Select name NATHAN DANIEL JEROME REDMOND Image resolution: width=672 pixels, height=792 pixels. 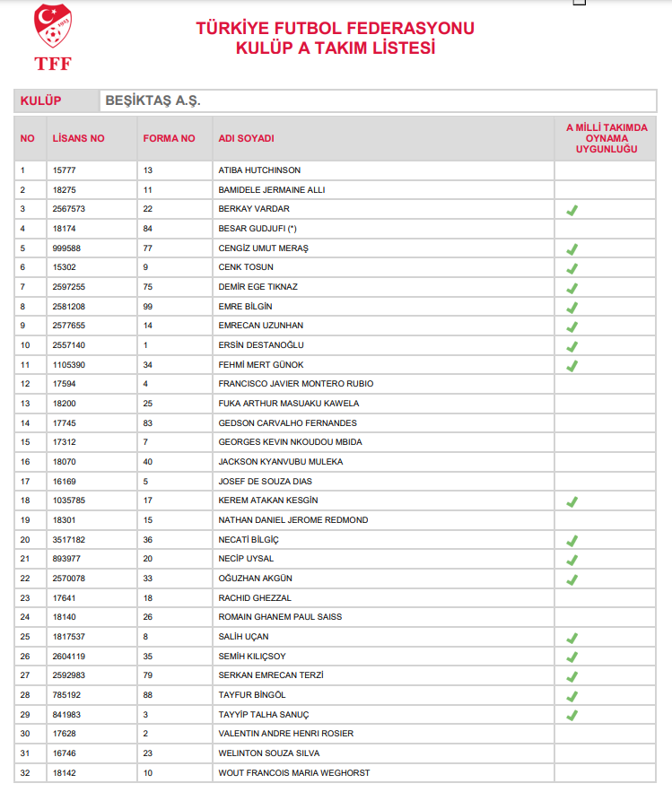click(293, 519)
